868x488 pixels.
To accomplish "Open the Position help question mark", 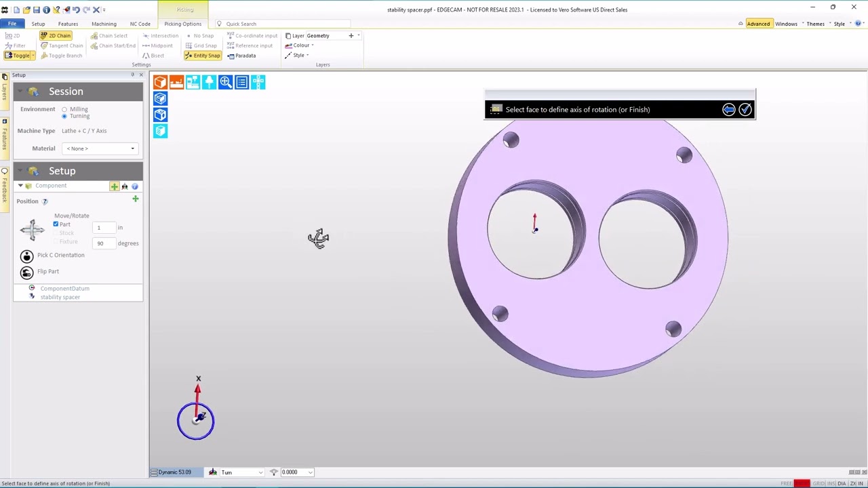I will pos(45,201).
